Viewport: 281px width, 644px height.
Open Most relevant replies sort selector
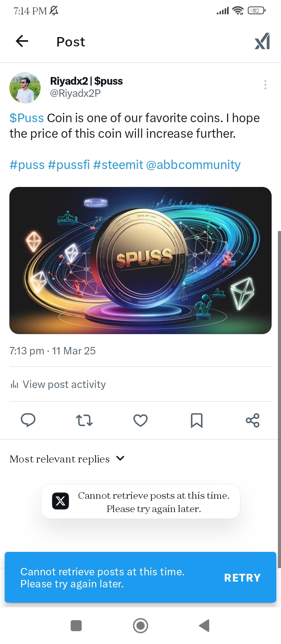pyautogui.click(x=67, y=459)
